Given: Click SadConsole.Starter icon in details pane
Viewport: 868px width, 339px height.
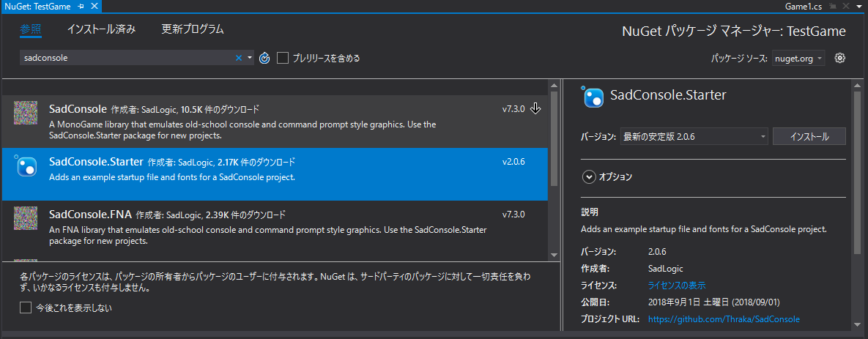Looking at the screenshot, I should coord(593,96).
